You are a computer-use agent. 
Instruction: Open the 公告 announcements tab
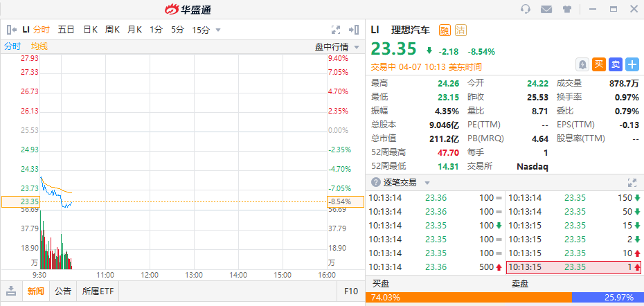click(x=63, y=291)
